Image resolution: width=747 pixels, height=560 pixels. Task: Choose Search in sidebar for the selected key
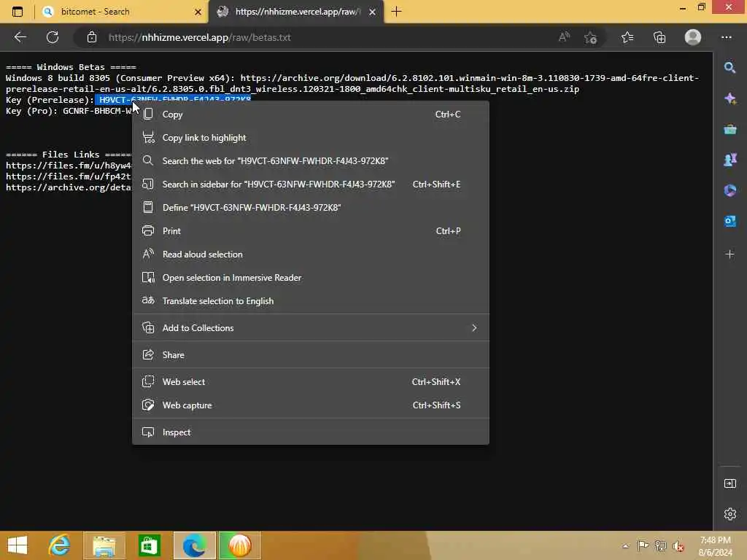coord(311,184)
